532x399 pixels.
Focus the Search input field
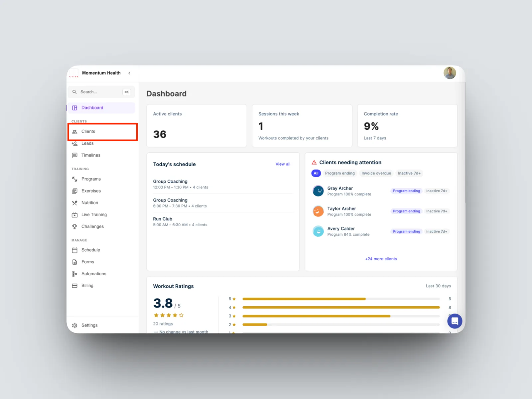[x=101, y=92]
